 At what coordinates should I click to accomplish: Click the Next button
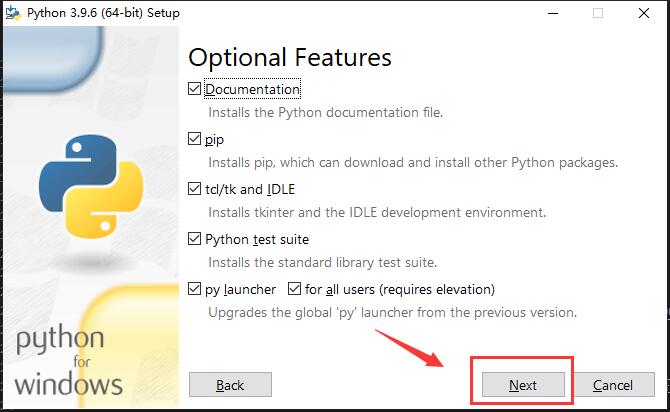tap(523, 385)
